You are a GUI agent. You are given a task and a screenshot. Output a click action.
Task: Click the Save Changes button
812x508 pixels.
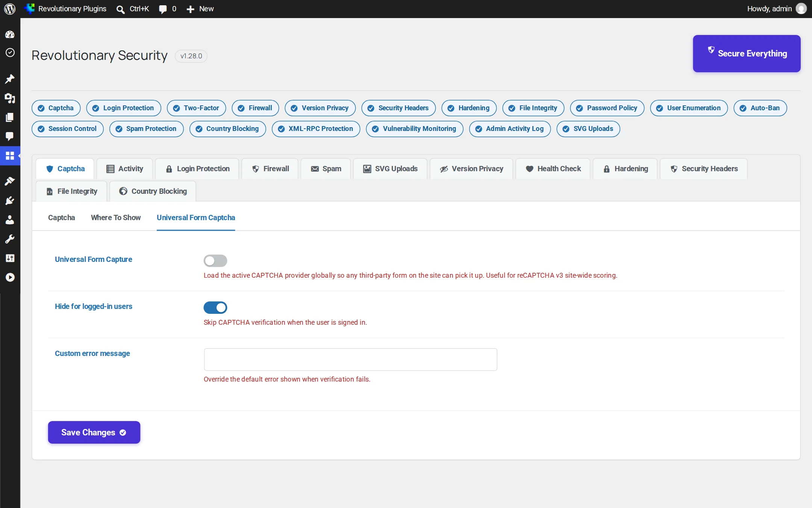tap(94, 432)
